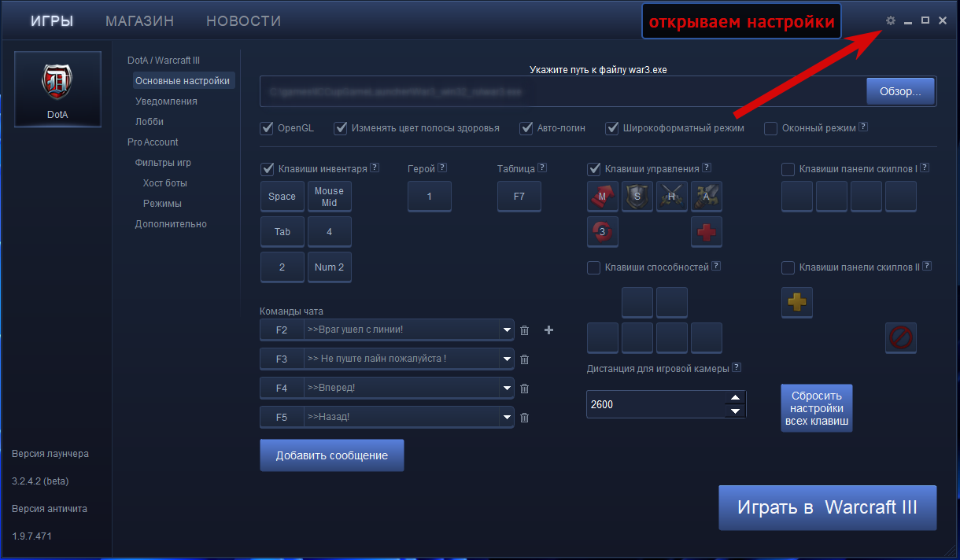The width and height of the screenshot is (960, 560).
Task: Open help for Клавиши способностей
Action: [x=716, y=267]
